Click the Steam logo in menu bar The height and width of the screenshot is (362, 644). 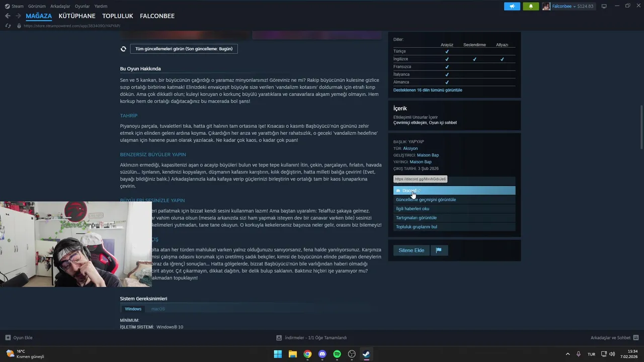coord(7,6)
